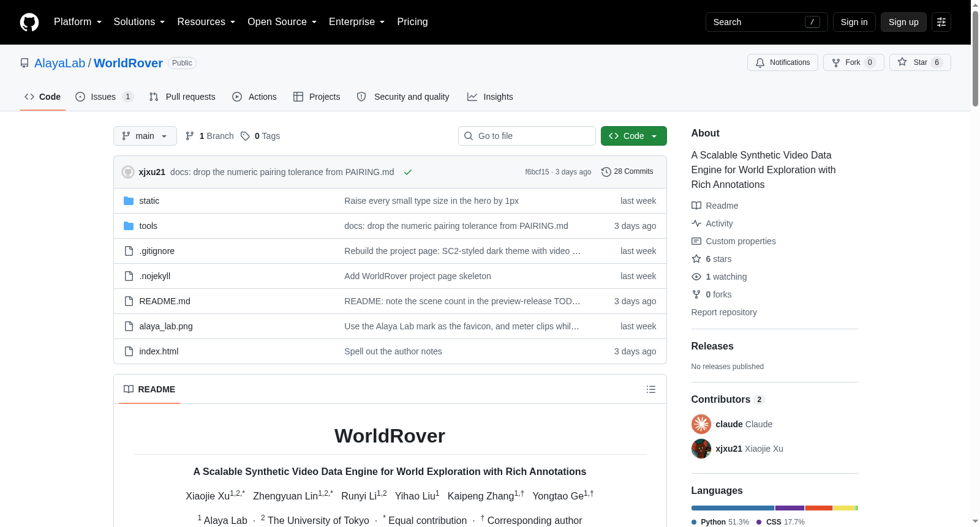
Task: Select the Python segment of the languages bar
Action: (x=733, y=508)
